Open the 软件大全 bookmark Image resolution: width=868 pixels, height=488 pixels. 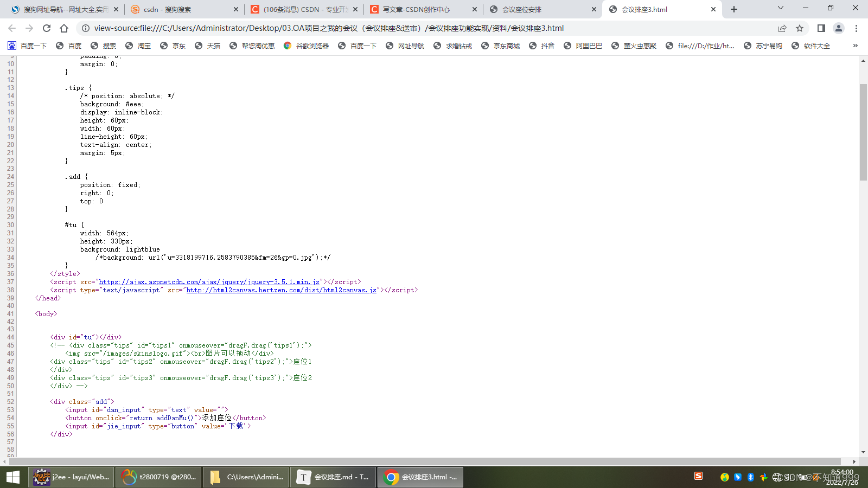tap(810, 46)
